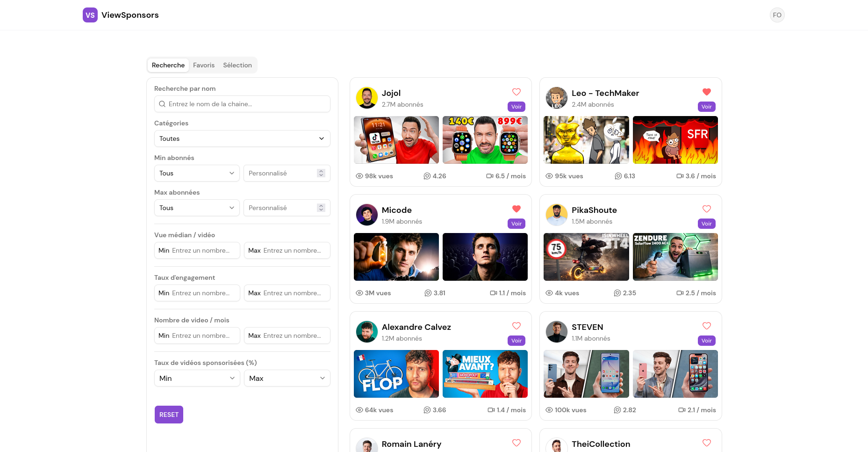Click the video icon next to 2.1 / mois
868x452 pixels.
(682, 410)
